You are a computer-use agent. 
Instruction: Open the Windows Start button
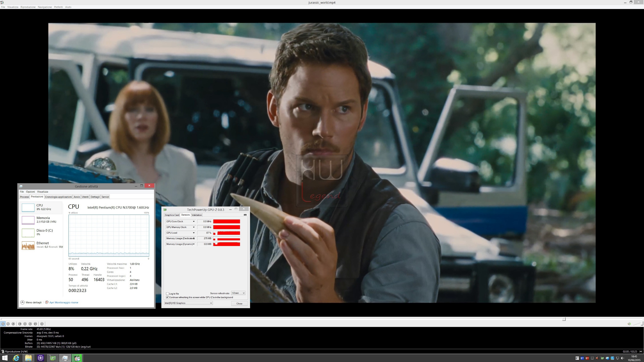5,358
